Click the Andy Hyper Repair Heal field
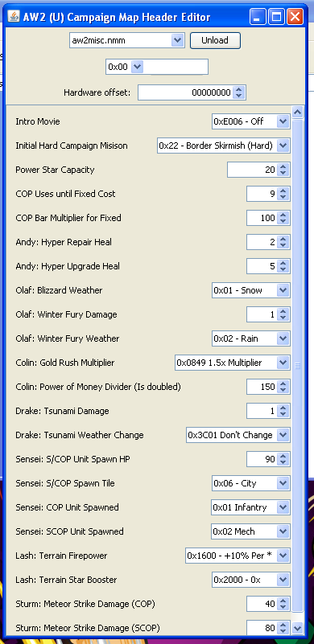 click(x=262, y=242)
